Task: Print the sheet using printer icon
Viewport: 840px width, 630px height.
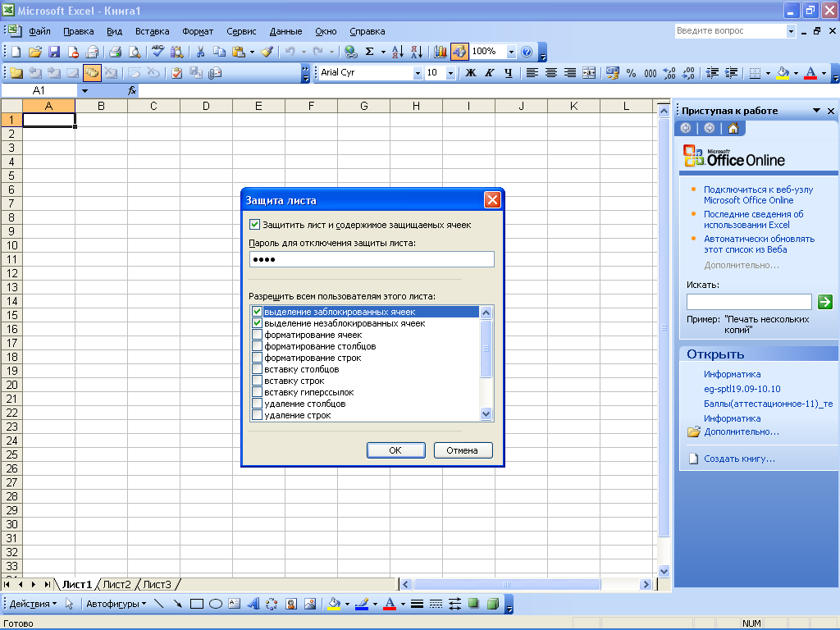Action: 115,52
